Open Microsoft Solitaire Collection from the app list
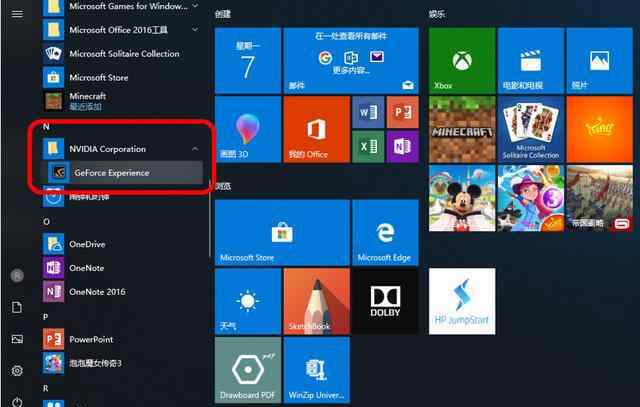This screenshot has height=407, width=640. tap(122, 53)
